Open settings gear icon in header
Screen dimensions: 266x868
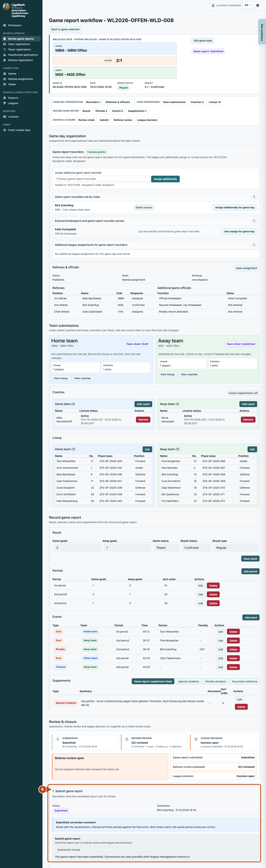coord(258,5)
